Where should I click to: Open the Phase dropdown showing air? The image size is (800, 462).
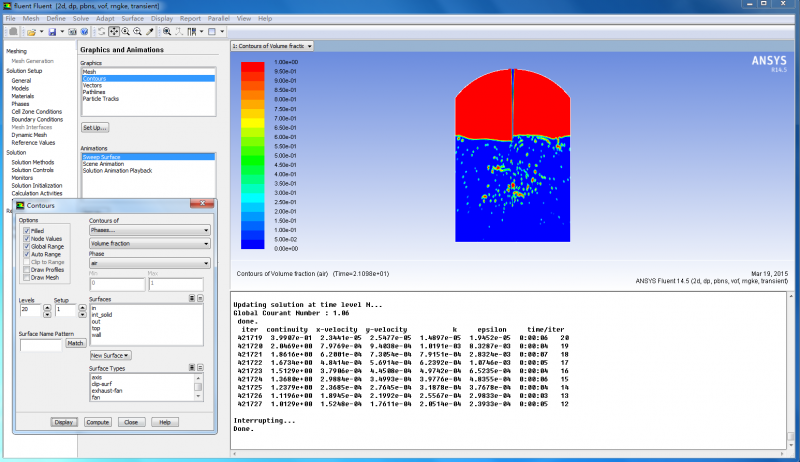pyautogui.click(x=149, y=264)
